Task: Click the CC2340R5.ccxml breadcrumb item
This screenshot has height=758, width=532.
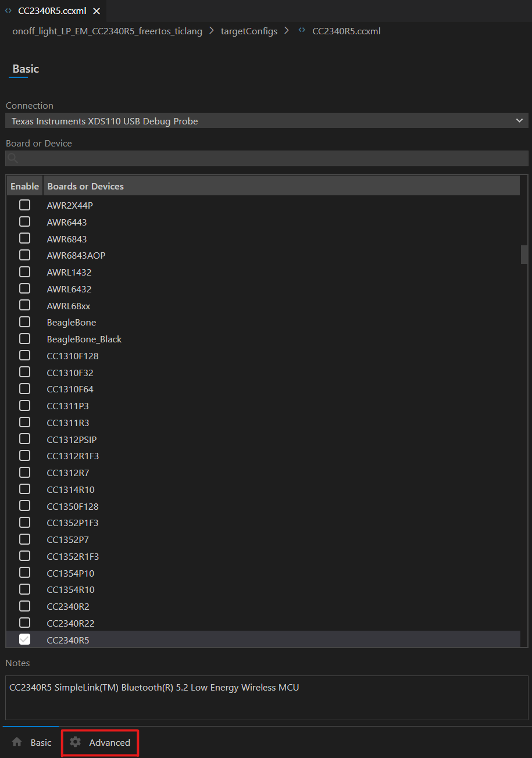Action: pos(346,31)
